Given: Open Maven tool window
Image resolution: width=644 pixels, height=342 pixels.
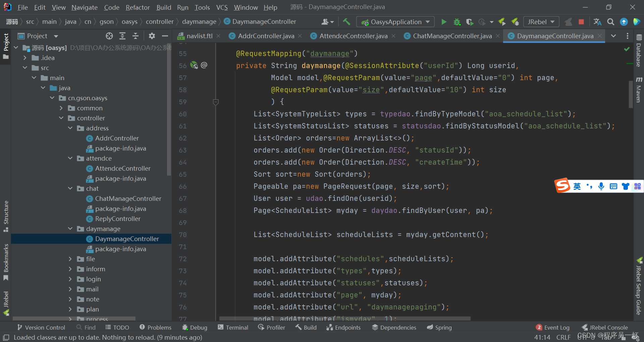Looking at the screenshot, I should [639, 90].
